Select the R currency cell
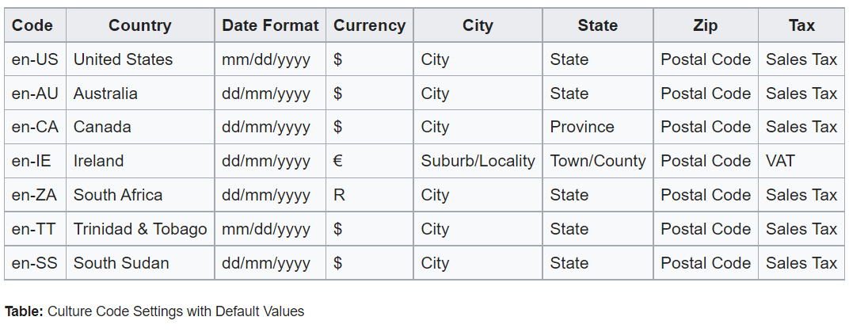Viewport: 868px width, 332px height. pyautogui.click(x=339, y=195)
